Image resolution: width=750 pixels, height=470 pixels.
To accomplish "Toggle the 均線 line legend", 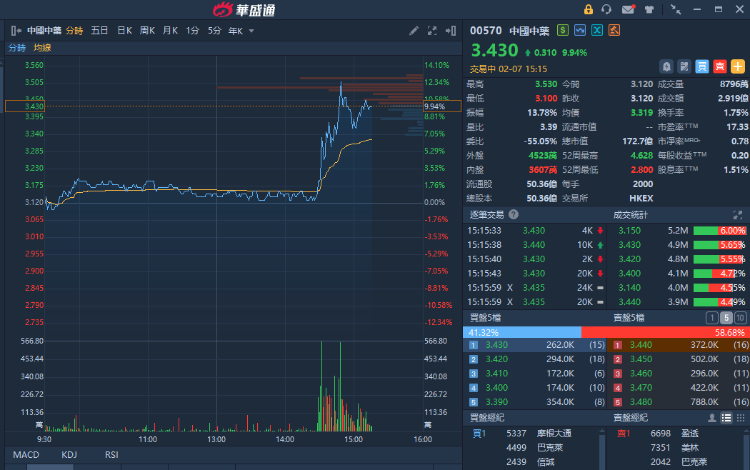I will pyautogui.click(x=42, y=48).
